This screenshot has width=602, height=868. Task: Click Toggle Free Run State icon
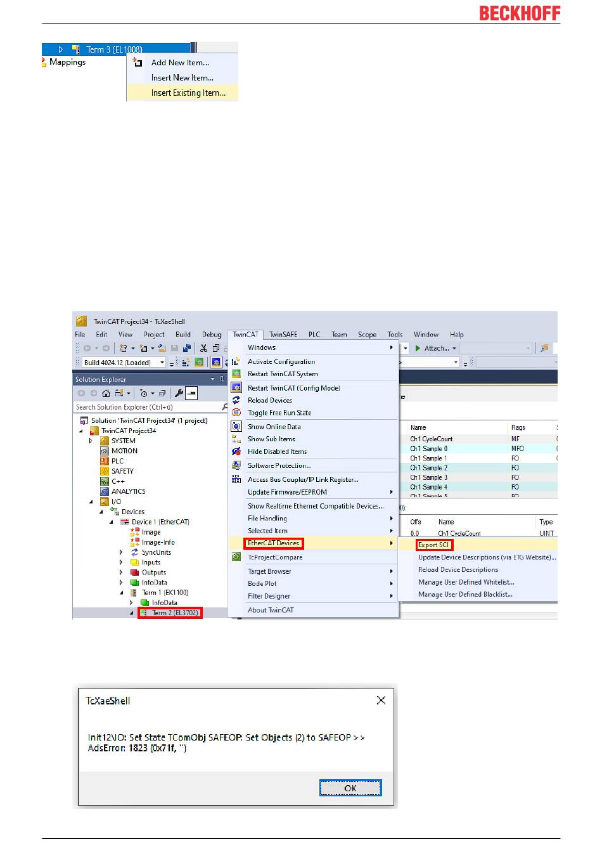[x=236, y=413]
